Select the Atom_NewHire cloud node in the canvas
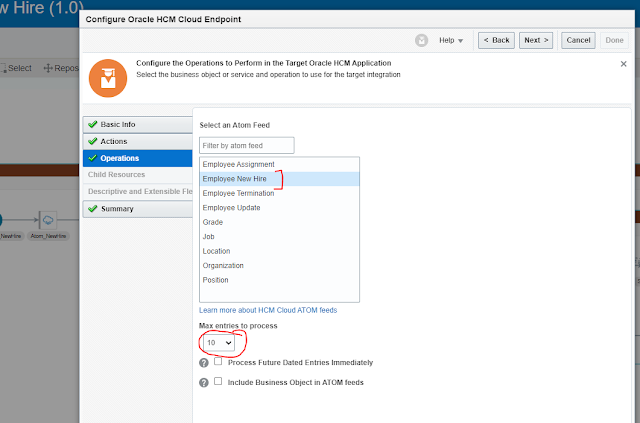Screen dimensions: 640x423 48,220
